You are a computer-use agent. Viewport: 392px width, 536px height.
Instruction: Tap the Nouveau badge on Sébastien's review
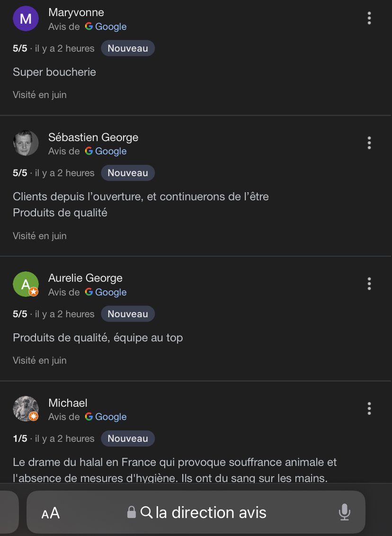tap(128, 173)
